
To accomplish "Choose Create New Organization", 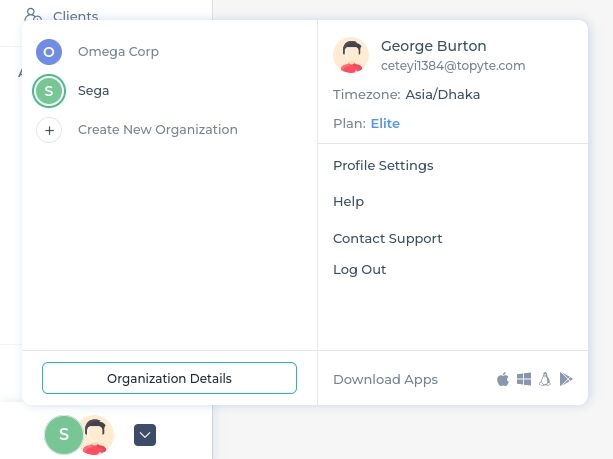I will (158, 130).
